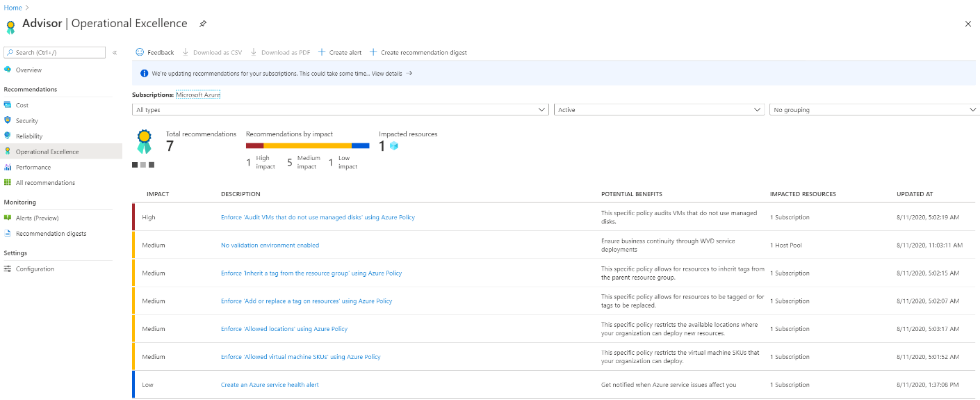
Task: Open 'Inherit a tag from the resource group' recommendation
Action: pos(311,273)
